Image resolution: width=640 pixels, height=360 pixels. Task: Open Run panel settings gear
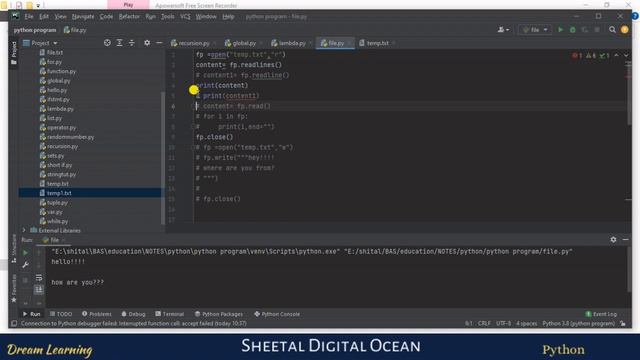(613, 240)
